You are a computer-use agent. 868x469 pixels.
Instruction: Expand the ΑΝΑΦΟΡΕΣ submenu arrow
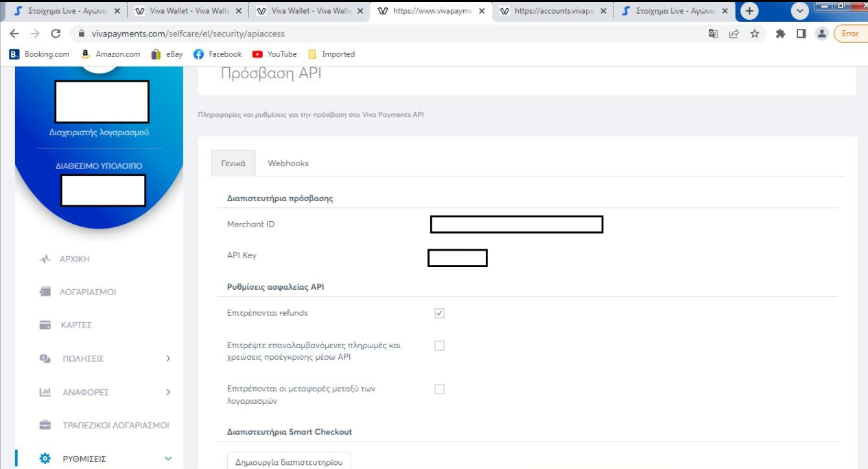(168, 392)
